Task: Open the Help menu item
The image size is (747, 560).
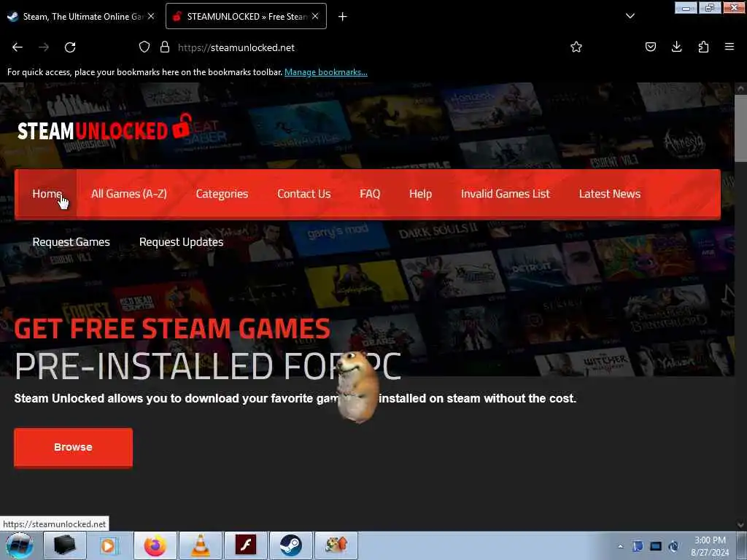Action: (420, 194)
